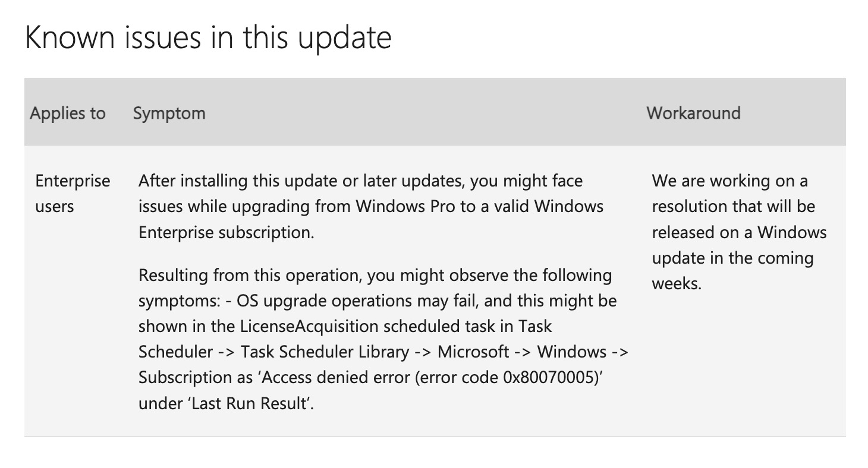Click the 'Symptom' column header

click(x=169, y=113)
